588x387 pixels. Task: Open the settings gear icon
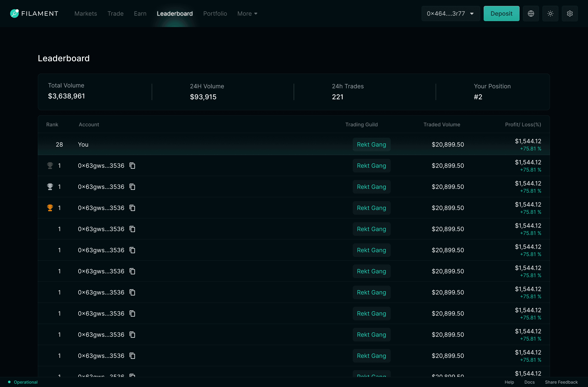coord(570,14)
